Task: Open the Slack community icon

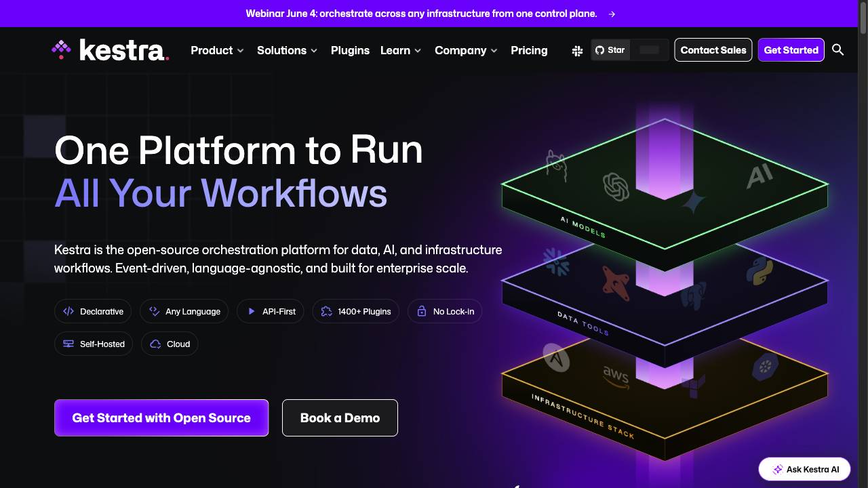Action: coord(577,50)
